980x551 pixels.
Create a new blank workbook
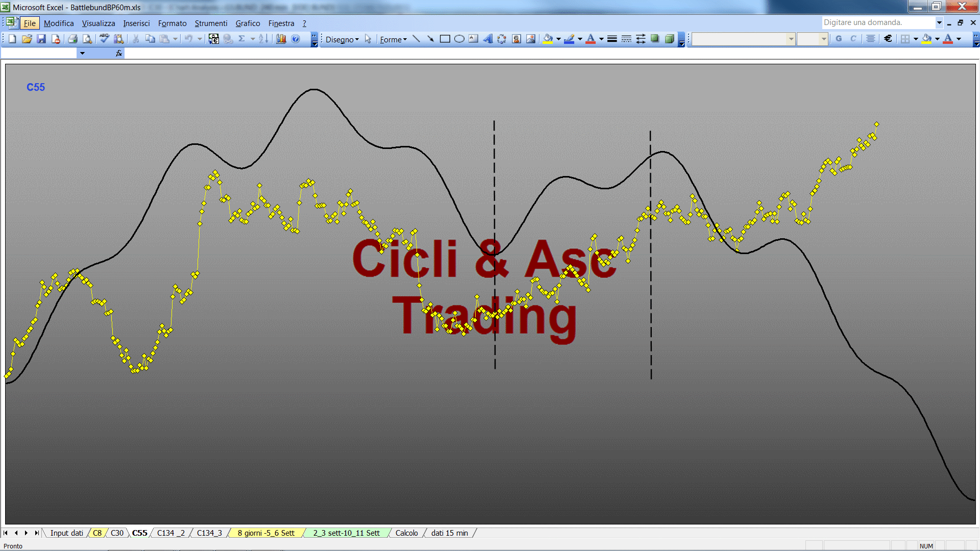pos(12,39)
